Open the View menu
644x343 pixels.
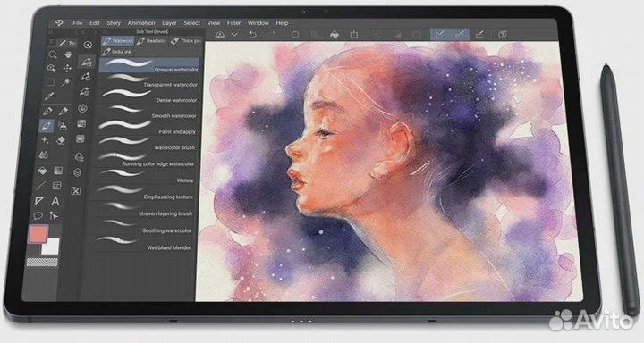point(214,23)
